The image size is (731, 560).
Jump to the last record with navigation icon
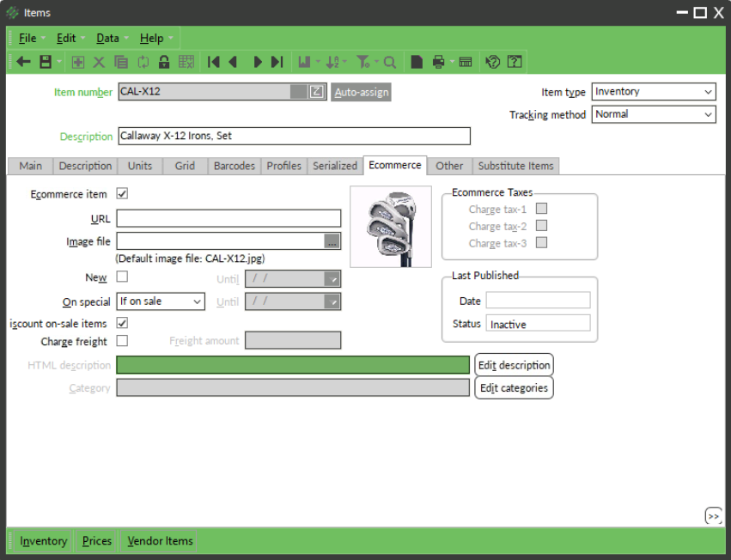277,61
